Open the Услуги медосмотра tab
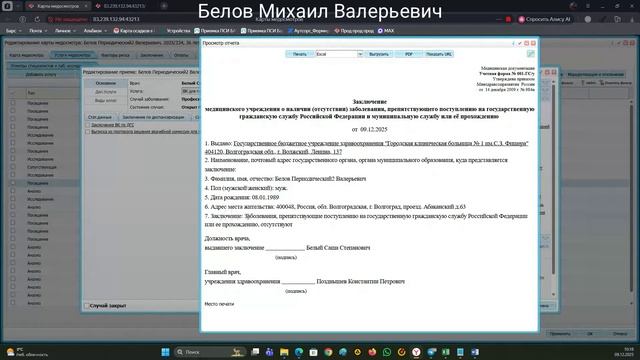The image size is (640, 360). tap(73, 55)
